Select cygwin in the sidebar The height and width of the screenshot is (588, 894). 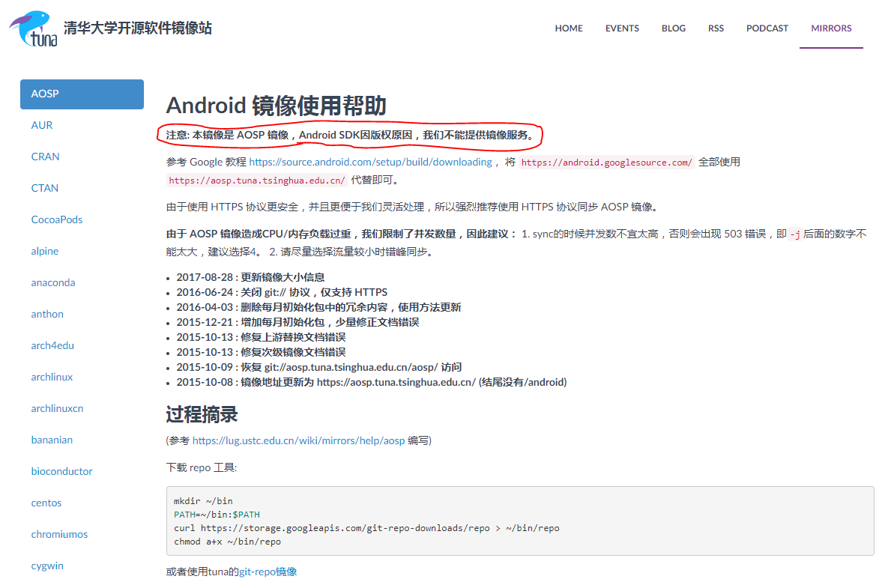point(47,566)
